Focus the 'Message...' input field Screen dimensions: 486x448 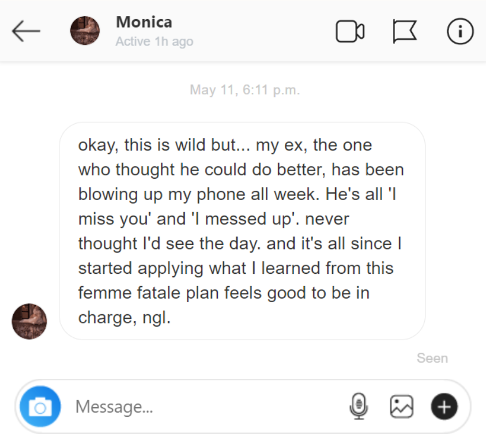tap(202, 407)
